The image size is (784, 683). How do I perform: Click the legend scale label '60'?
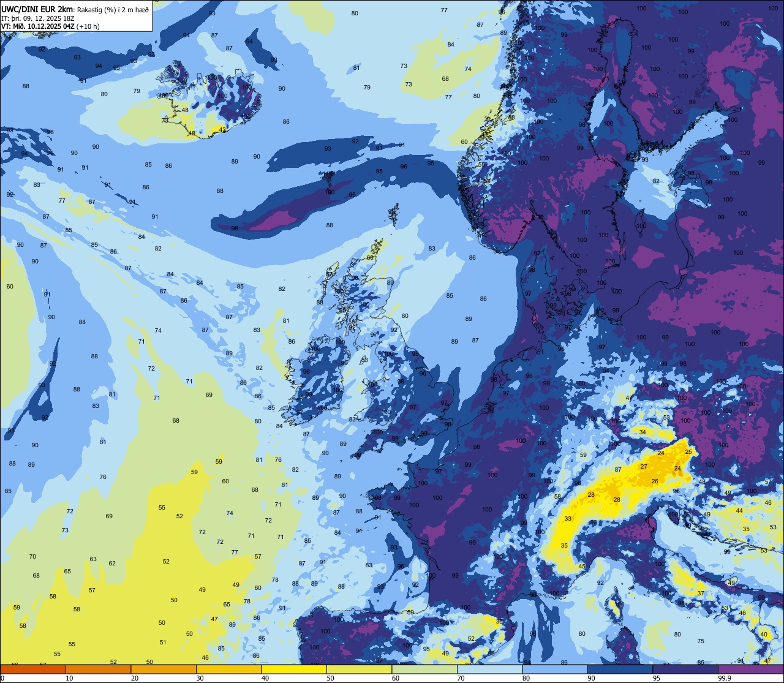(x=396, y=678)
